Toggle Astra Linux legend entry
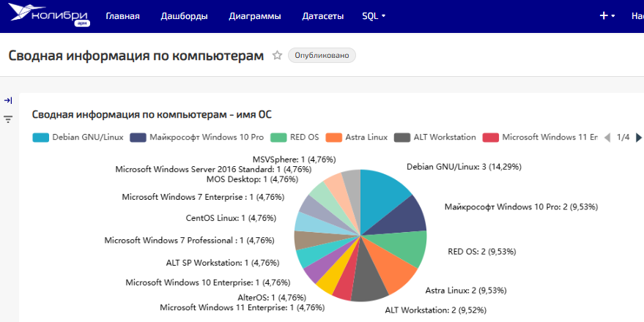This screenshot has width=644, height=322. coord(357,138)
